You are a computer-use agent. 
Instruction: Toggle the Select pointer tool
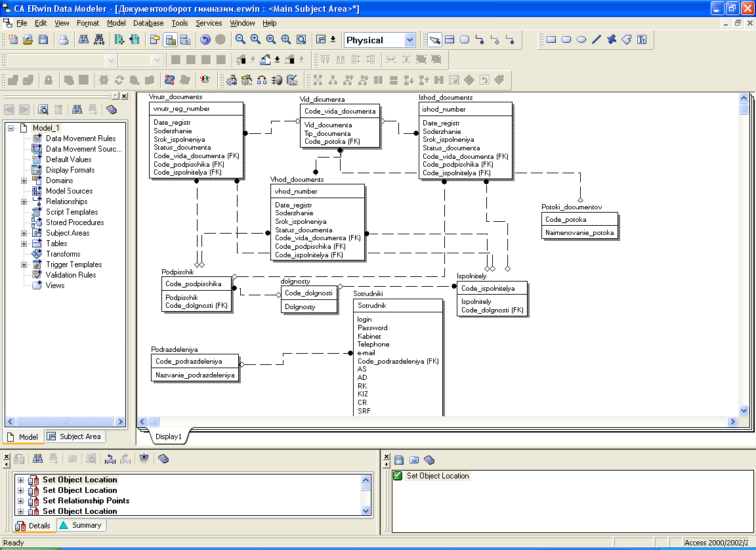pyautogui.click(x=434, y=40)
